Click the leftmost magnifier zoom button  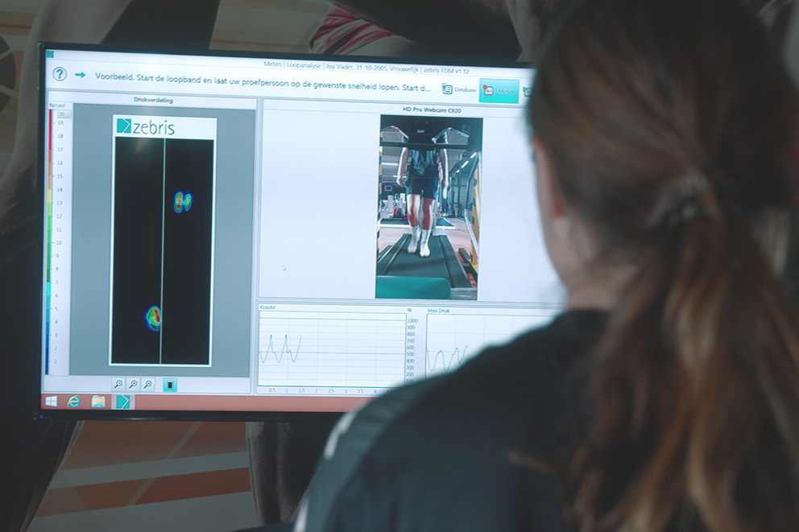click(118, 385)
